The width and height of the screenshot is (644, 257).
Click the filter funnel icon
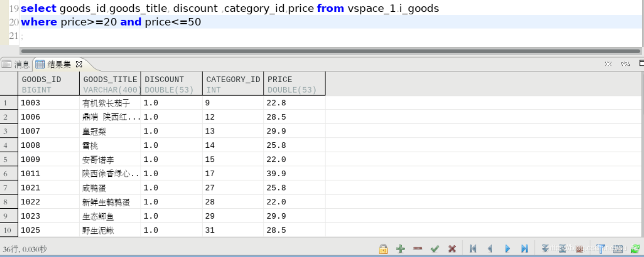(x=601, y=249)
